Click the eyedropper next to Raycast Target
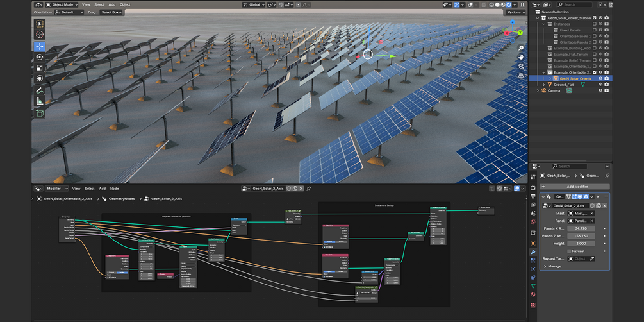Viewport: 644px width, 322px height. [592, 259]
